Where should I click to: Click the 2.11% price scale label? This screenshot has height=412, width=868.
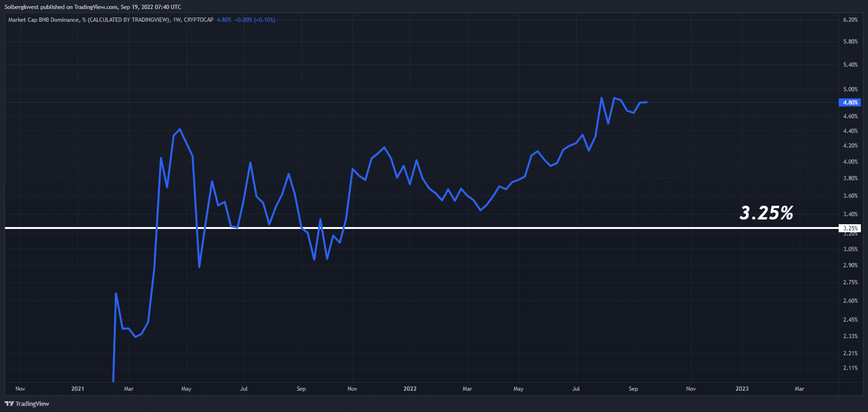(850, 368)
